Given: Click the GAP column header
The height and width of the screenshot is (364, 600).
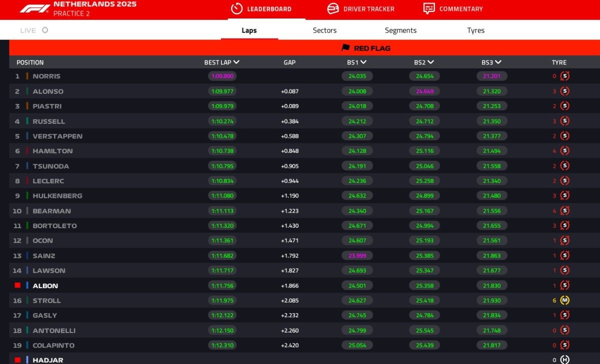Looking at the screenshot, I should pyautogui.click(x=289, y=62).
